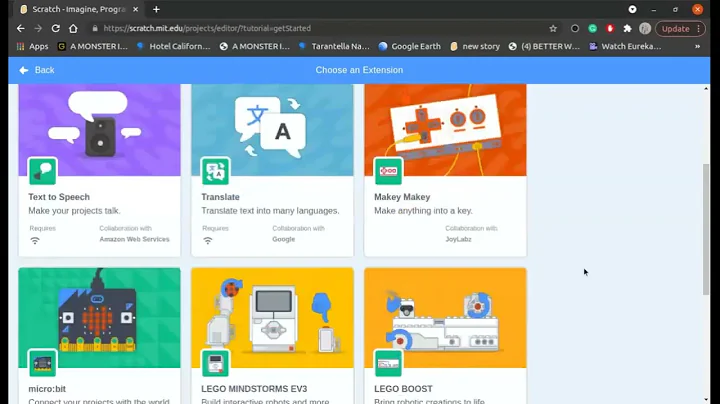Click the 'Choose an Extension' heading

(x=359, y=70)
